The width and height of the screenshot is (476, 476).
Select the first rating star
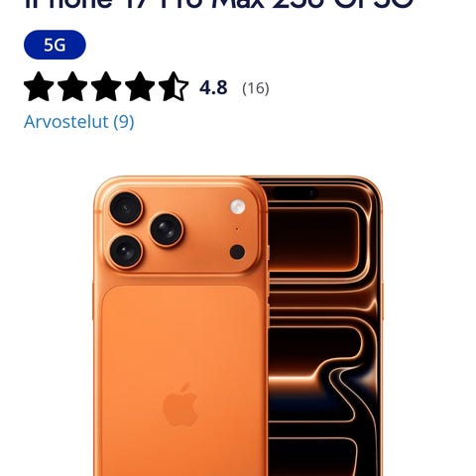point(39,86)
